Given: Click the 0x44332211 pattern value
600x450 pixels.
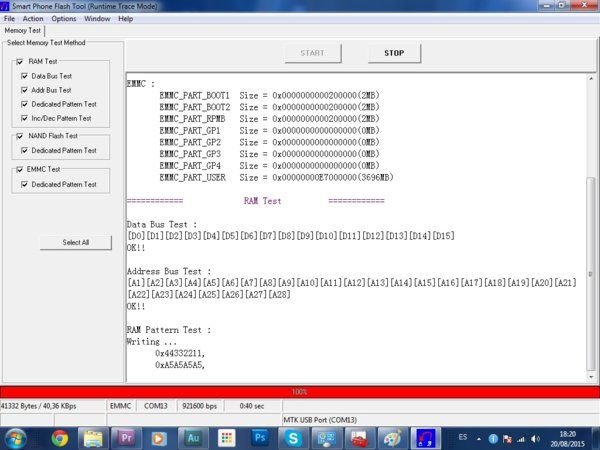Looking at the screenshot, I should point(180,353).
